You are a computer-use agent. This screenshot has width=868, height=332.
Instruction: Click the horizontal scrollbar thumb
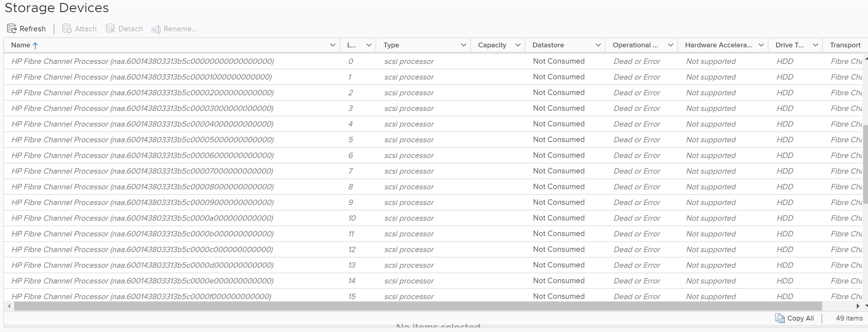(418, 306)
